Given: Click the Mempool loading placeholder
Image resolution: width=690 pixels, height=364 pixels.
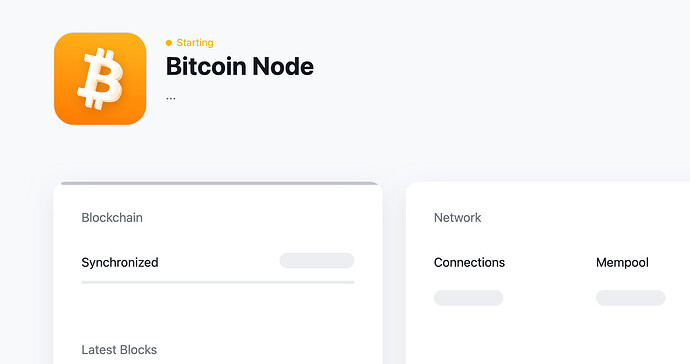Looking at the screenshot, I should coord(631,298).
